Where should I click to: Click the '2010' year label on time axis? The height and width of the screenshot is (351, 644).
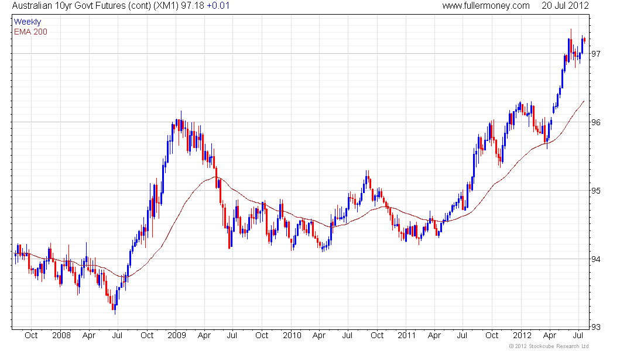[x=292, y=335]
